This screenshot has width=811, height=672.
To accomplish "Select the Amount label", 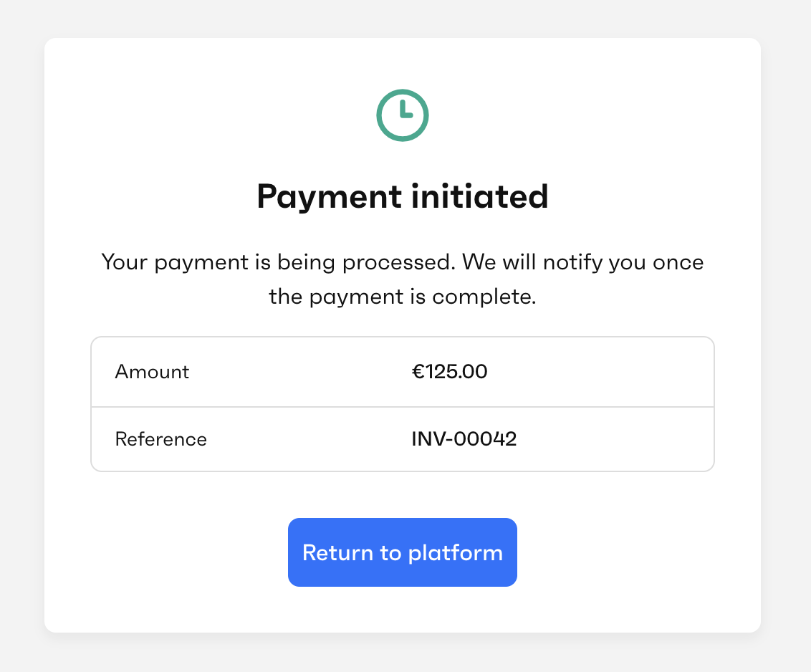I will click(152, 372).
